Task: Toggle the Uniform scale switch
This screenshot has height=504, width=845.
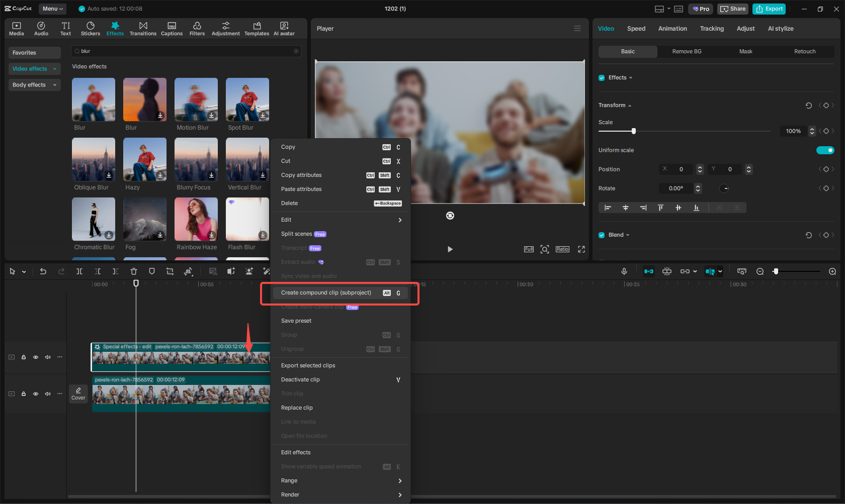Action: tap(825, 150)
